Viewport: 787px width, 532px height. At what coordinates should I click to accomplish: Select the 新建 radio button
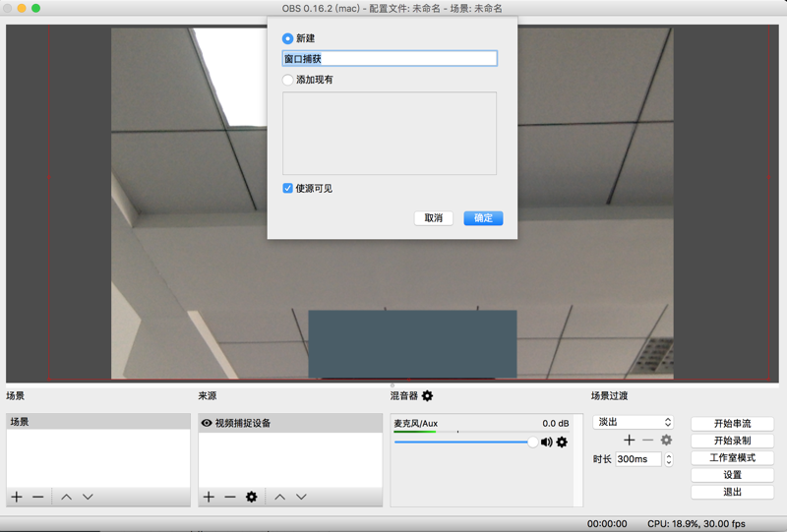(287, 38)
